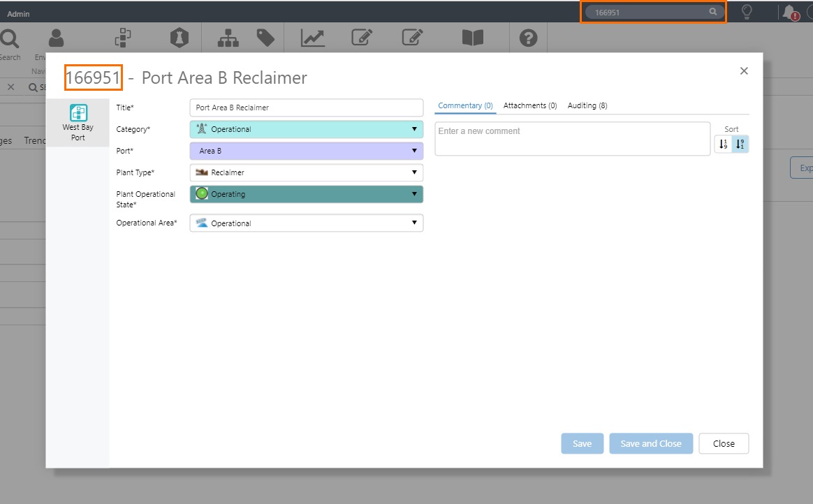Sort comments in ascending order
This screenshot has width=813, height=504.
pyautogui.click(x=723, y=144)
